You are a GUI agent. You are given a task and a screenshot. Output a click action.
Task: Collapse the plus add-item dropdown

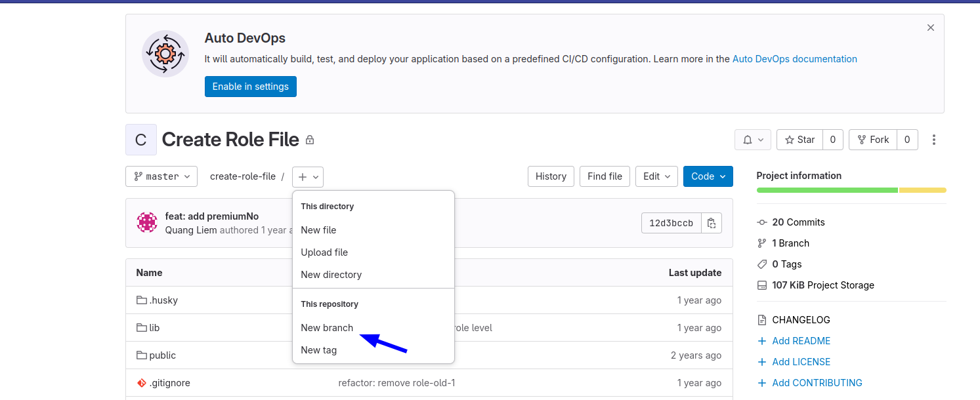[x=307, y=176]
